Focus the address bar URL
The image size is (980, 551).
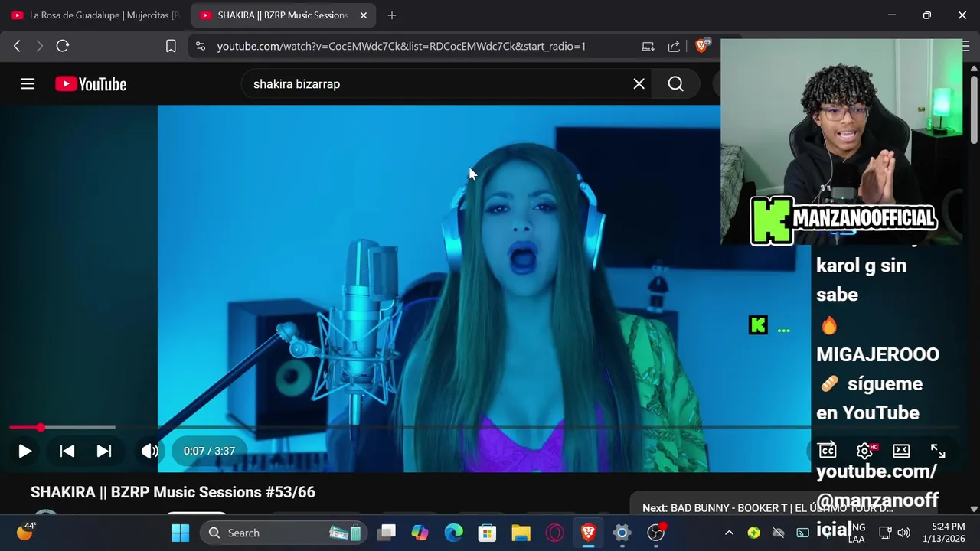[401, 46]
